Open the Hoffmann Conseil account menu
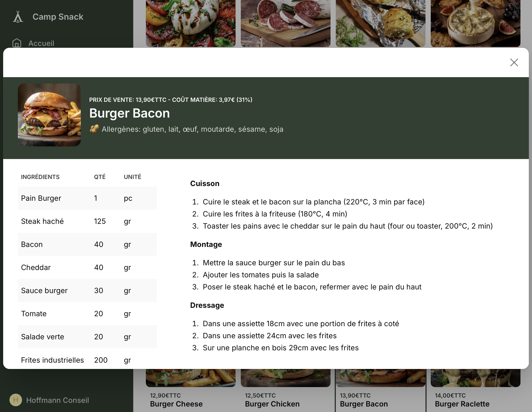The height and width of the screenshot is (412, 532). click(57, 400)
